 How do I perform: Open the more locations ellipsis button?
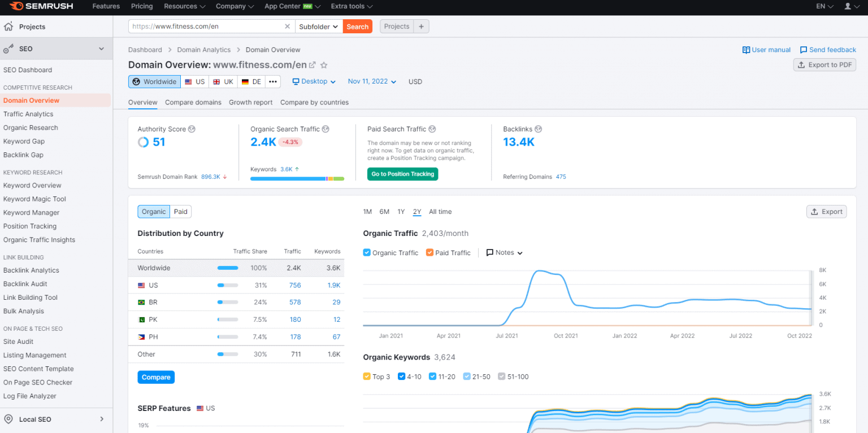[272, 81]
